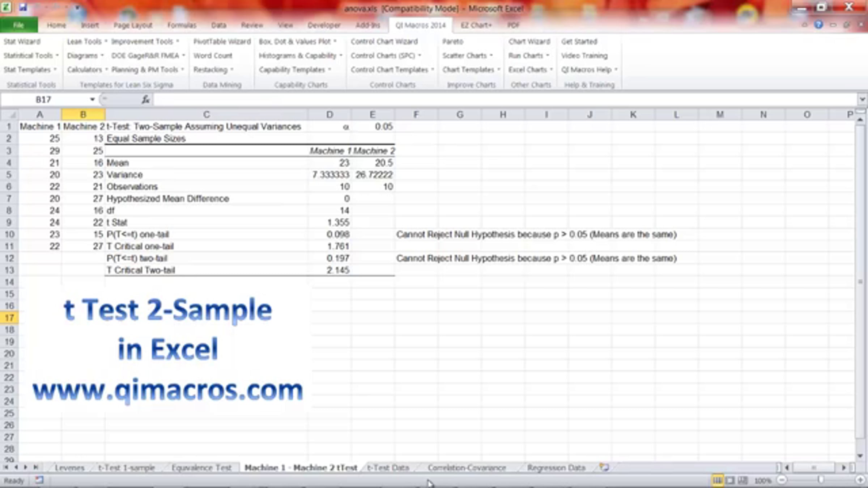
Task: Click the horizontal scrollbar right arrow
Action: 844,467
